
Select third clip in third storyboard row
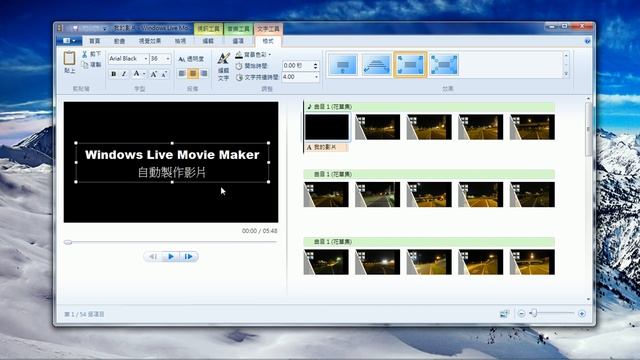click(x=429, y=262)
